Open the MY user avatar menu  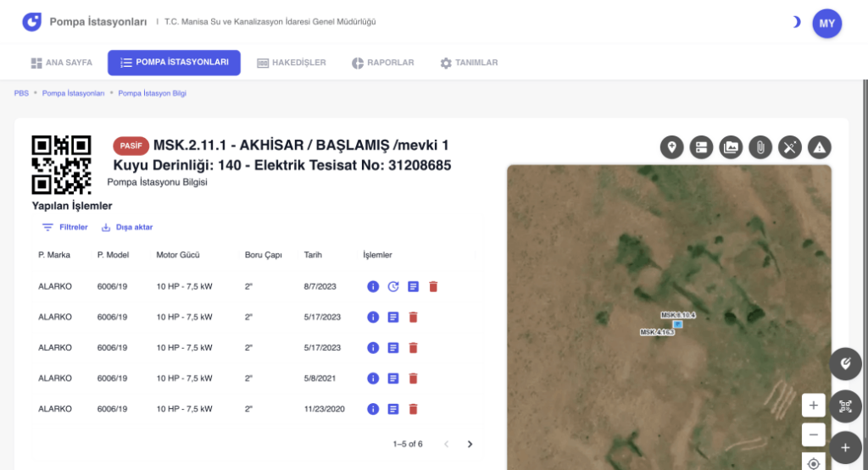point(827,23)
